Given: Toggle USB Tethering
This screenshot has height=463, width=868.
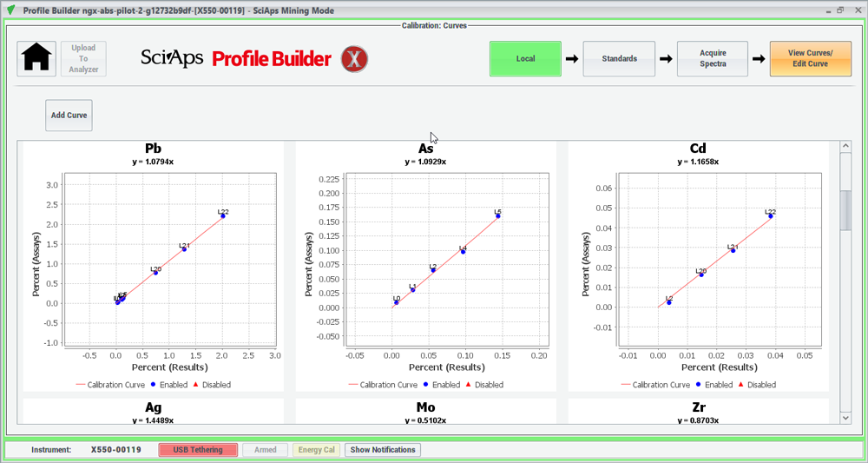Looking at the screenshot, I should pos(198,450).
